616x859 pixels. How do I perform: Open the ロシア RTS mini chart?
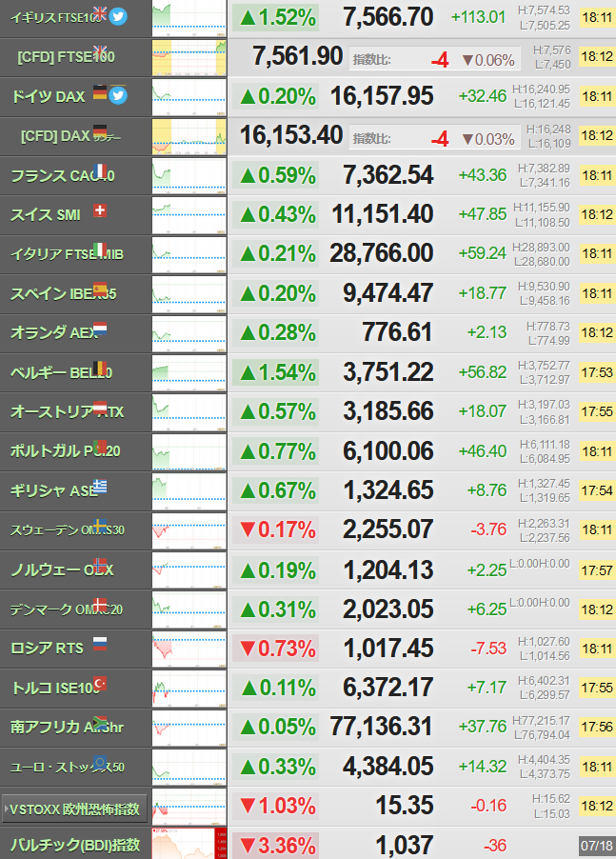click(189, 649)
